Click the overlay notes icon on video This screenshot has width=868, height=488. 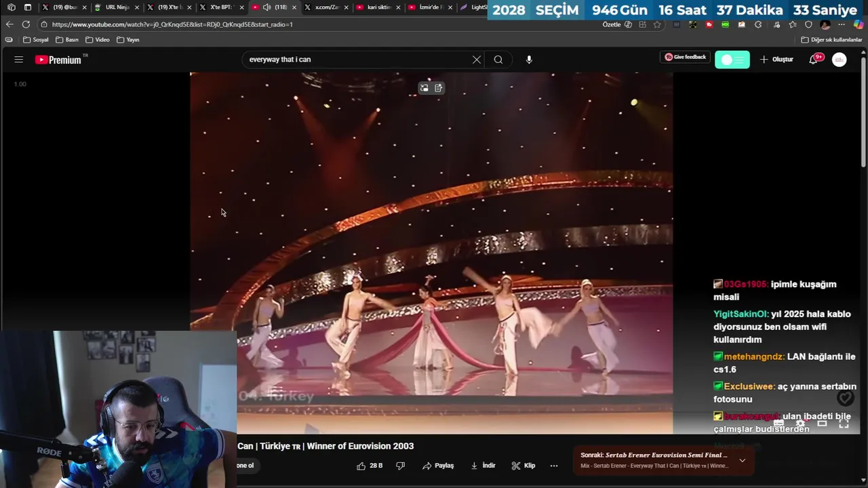coord(439,87)
